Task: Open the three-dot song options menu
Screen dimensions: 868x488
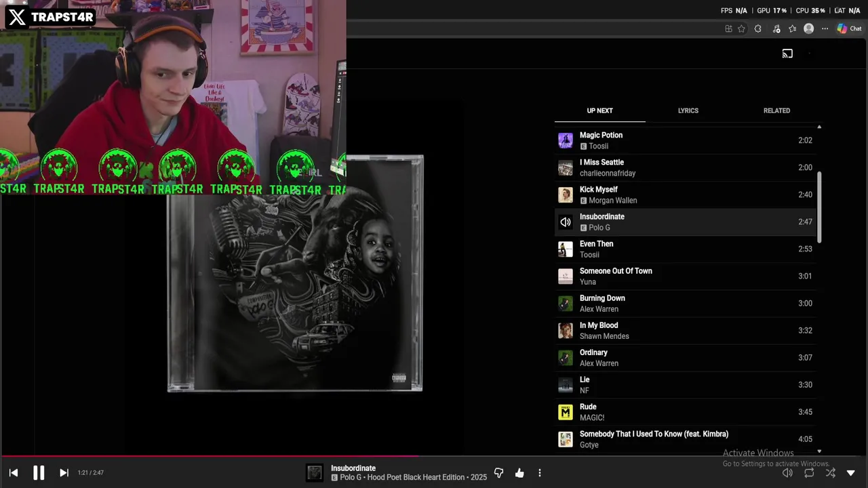Action: (x=540, y=473)
